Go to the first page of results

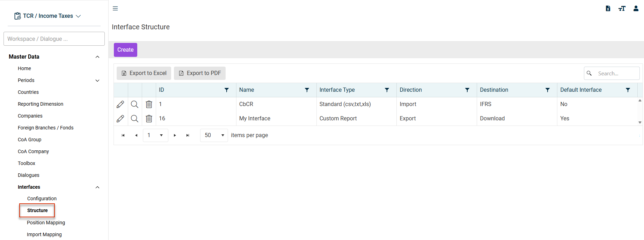point(123,135)
